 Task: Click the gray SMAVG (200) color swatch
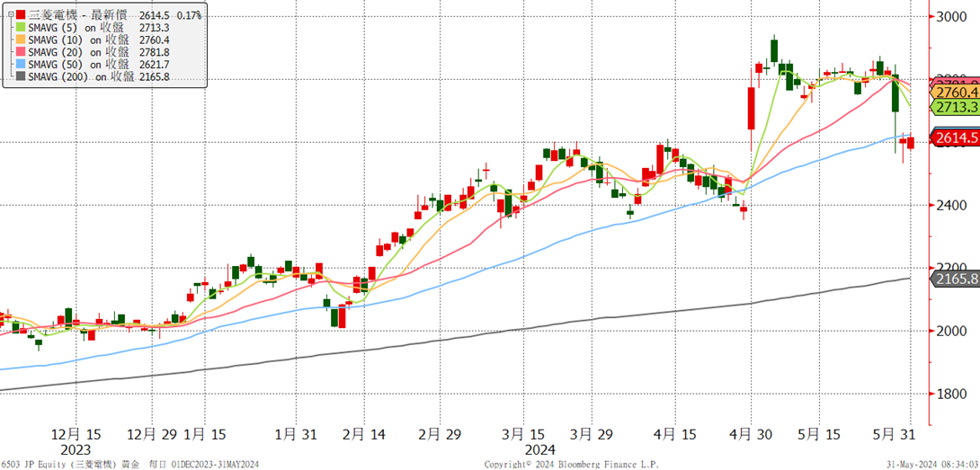click(22, 77)
